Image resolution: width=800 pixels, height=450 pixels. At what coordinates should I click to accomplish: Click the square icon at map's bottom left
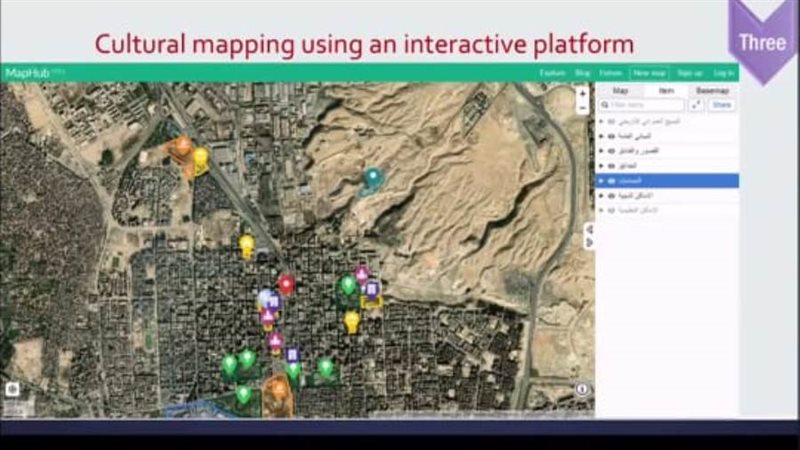13,389
